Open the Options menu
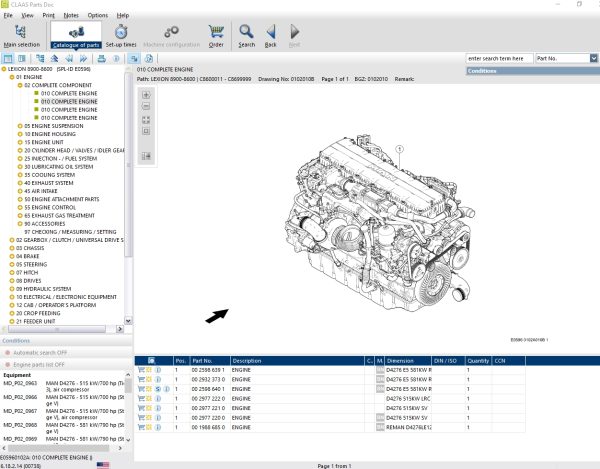The height and width of the screenshot is (469, 600). click(97, 16)
